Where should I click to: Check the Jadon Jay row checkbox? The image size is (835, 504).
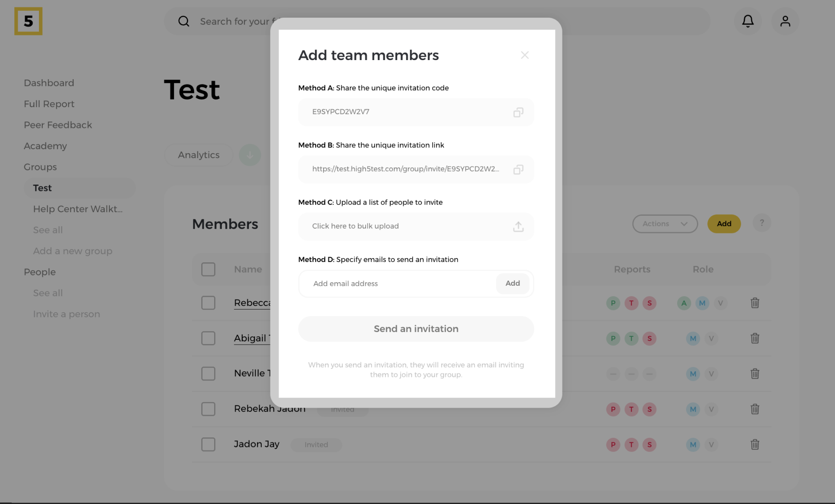(x=208, y=444)
